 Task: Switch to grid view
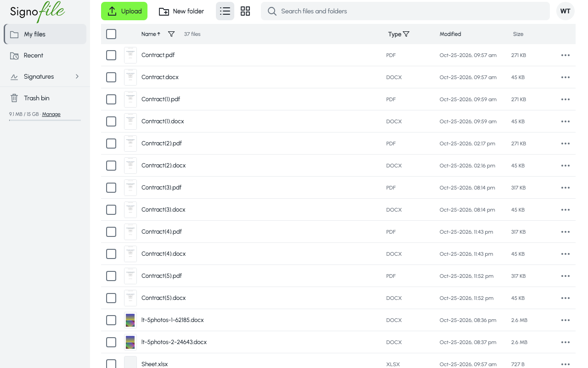click(x=245, y=11)
